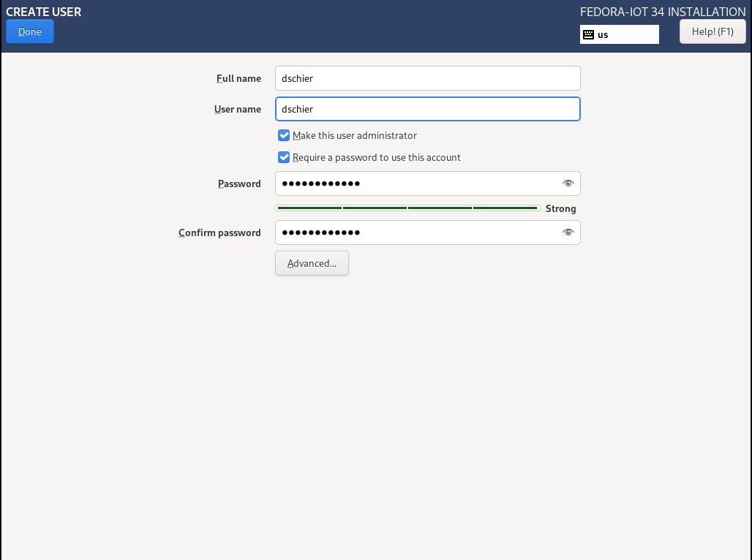Focus the User name text field

(x=427, y=109)
